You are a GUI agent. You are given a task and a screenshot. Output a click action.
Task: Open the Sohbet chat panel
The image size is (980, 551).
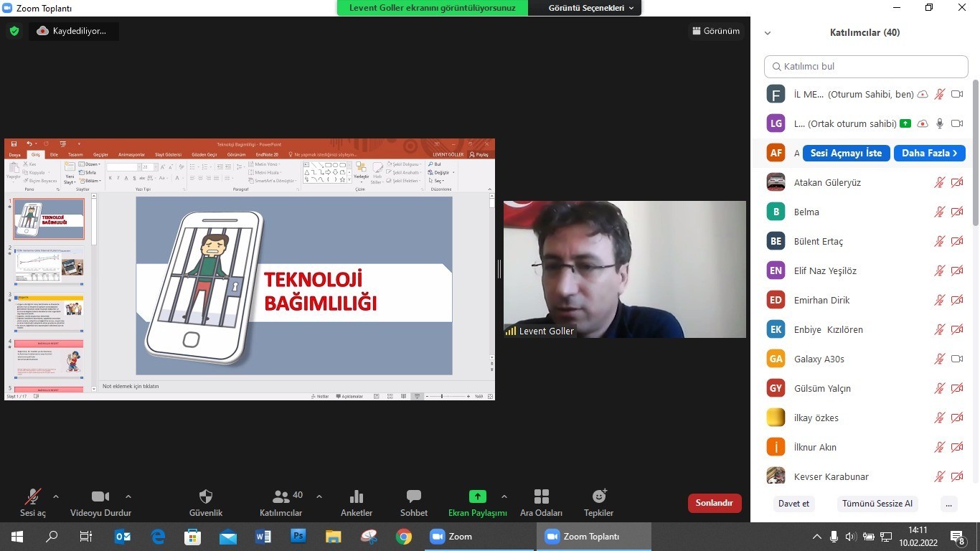(x=413, y=497)
